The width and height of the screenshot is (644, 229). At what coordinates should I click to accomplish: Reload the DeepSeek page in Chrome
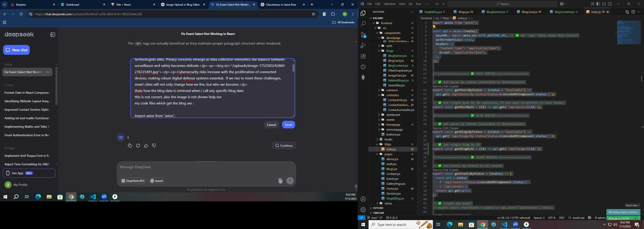coord(21,14)
